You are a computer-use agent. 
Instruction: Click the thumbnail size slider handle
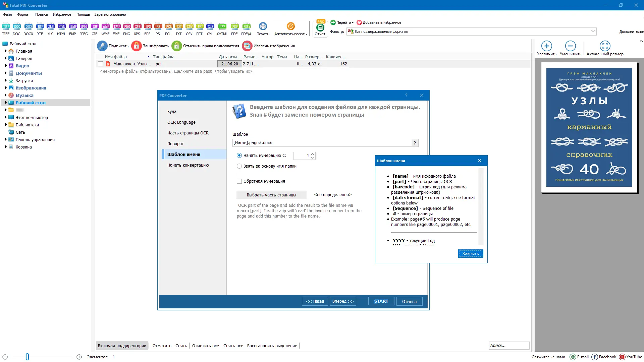tap(27, 357)
